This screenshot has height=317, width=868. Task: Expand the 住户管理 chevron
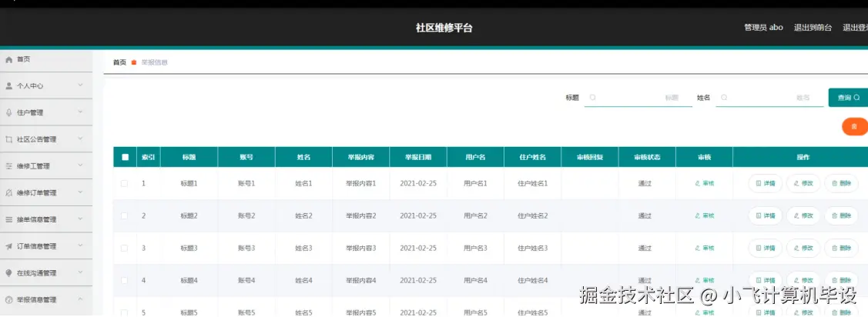coord(80,112)
